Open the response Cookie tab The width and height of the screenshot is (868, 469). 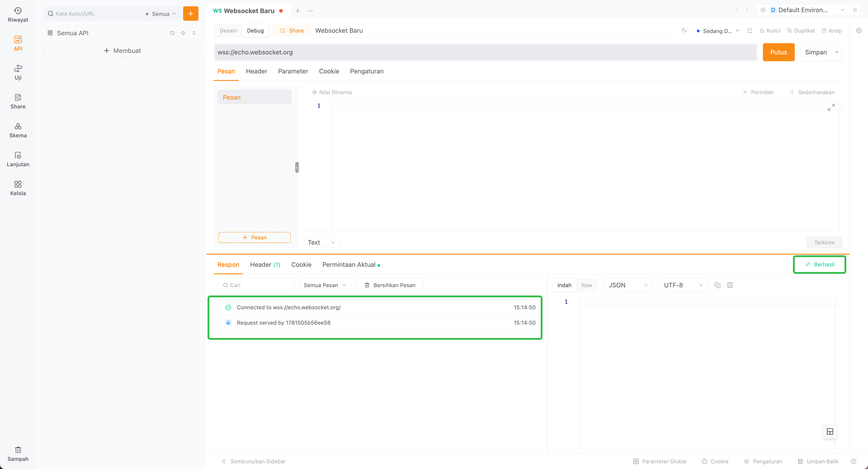(301, 265)
